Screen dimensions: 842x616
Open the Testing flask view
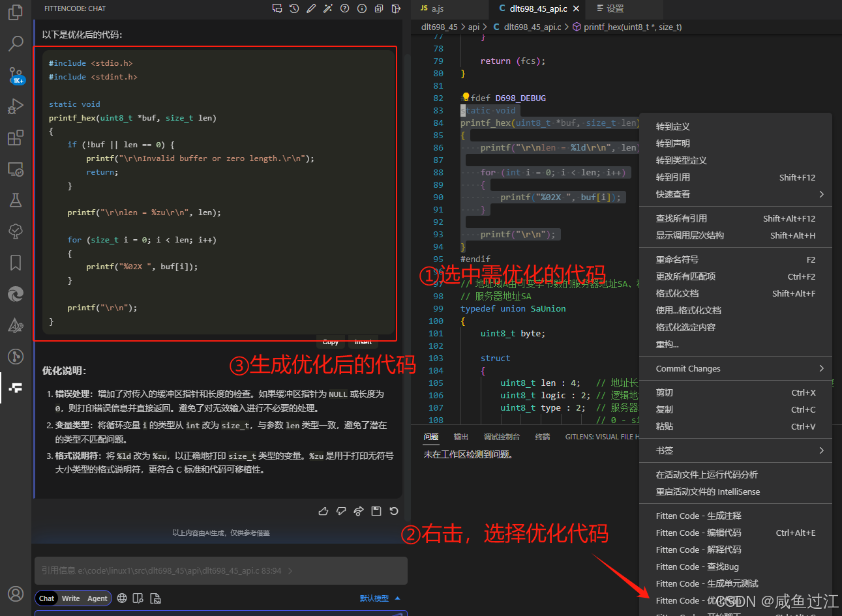(x=16, y=200)
